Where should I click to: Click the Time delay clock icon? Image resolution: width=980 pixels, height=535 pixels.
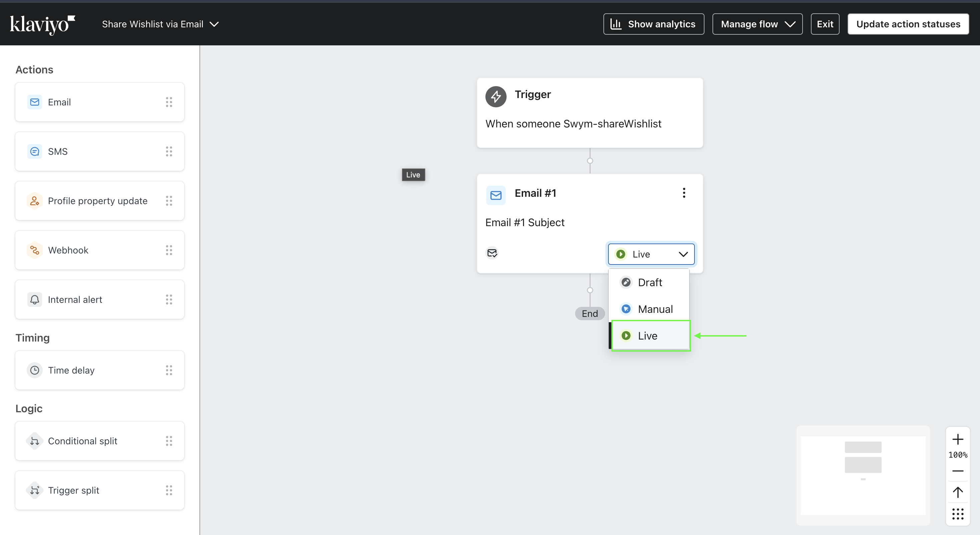coord(35,370)
